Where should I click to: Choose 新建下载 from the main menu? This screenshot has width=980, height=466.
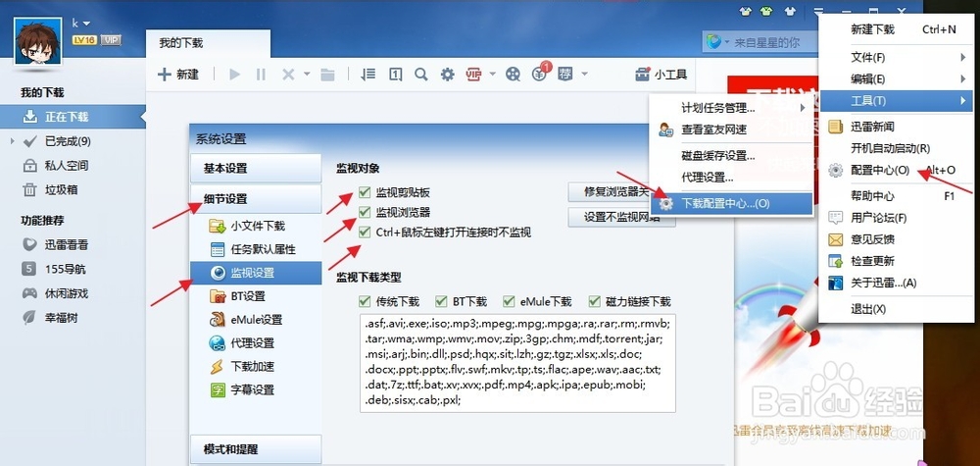tap(896, 29)
